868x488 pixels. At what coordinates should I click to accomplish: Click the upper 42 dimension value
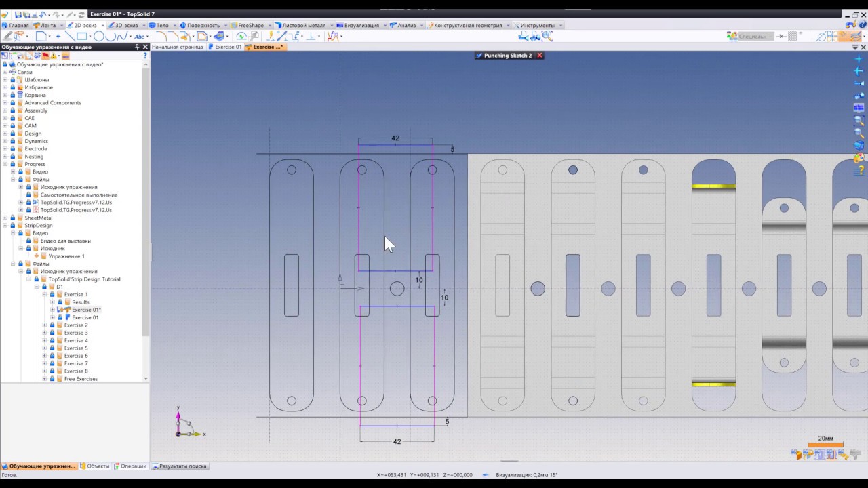coord(395,138)
